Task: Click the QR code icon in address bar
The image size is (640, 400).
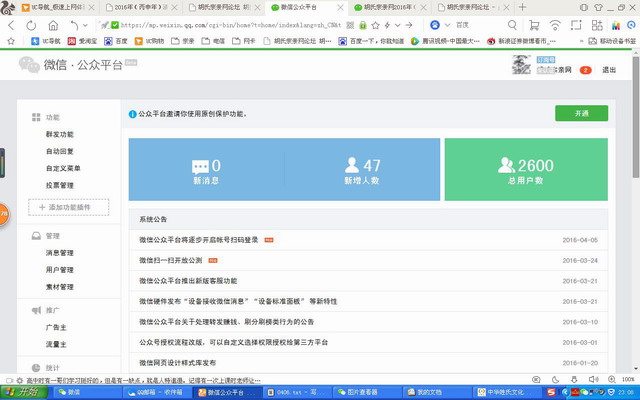Action: click(350, 25)
